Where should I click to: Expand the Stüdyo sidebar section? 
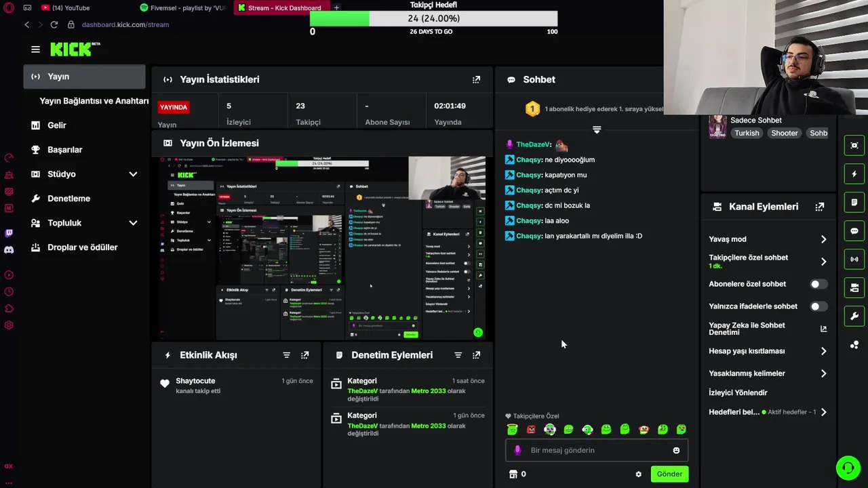[x=133, y=174]
